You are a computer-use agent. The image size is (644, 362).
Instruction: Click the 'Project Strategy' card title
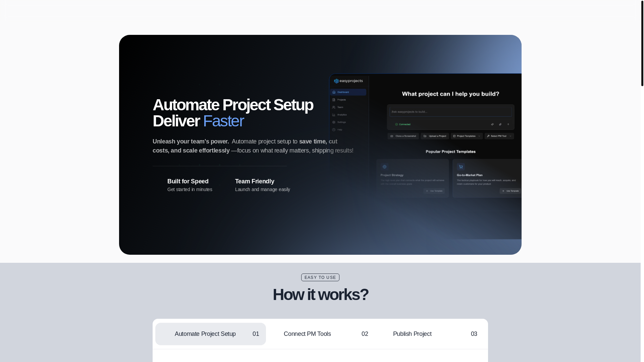(x=392, y=175)
